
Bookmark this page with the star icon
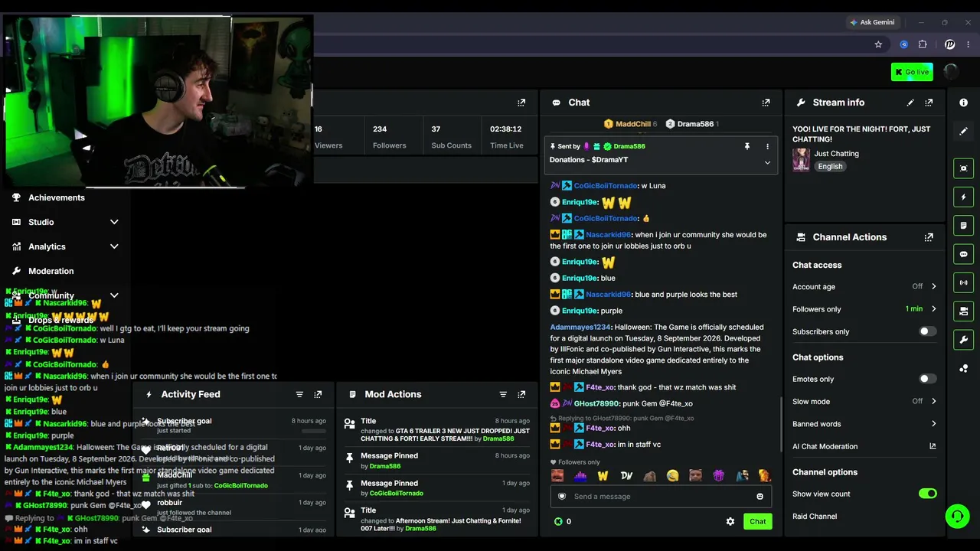(x=878, y=44)
